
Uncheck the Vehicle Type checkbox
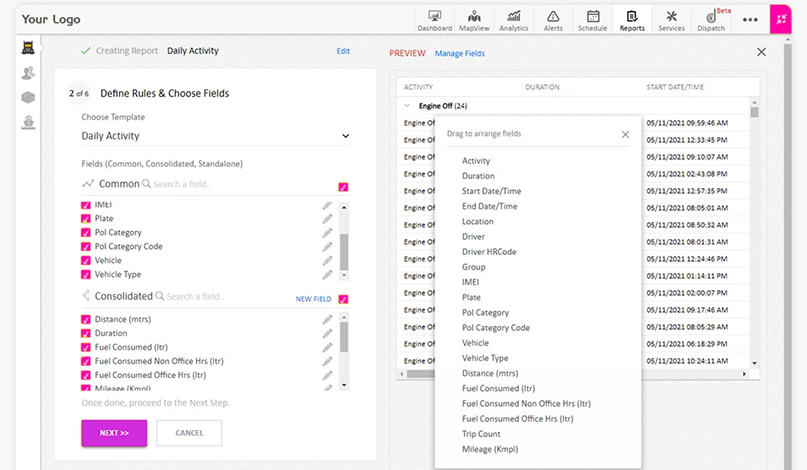pos(85,274)
